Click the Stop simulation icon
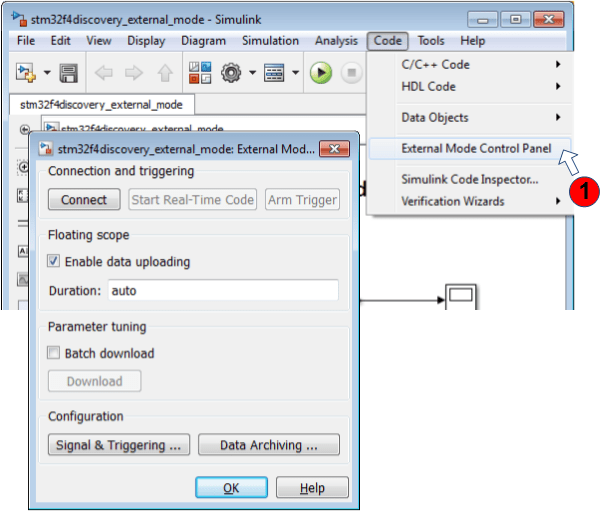Image resolution: width=604 pixels, height=511 pixels. [351, 73]
